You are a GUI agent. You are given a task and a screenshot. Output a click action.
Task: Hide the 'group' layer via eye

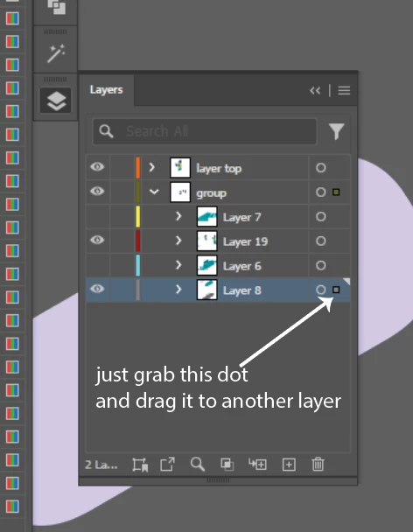point(97,192)
